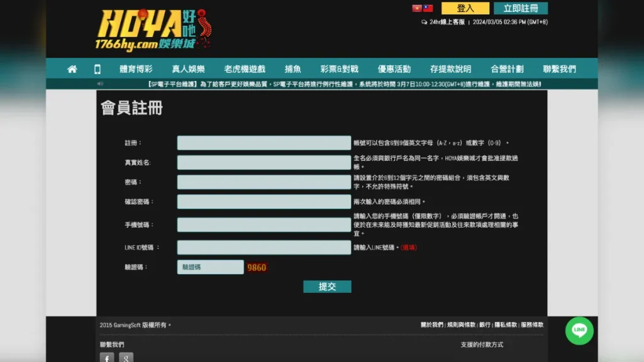644x362 pixels.
Task: Click the 24hr線上客服 chat bubble icon
Action: 424,21
